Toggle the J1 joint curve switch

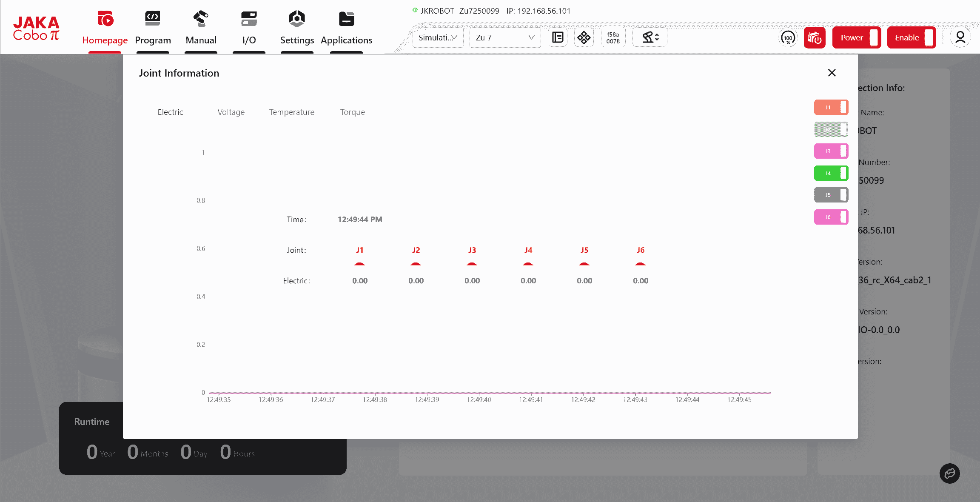click(x=831, y=107)
